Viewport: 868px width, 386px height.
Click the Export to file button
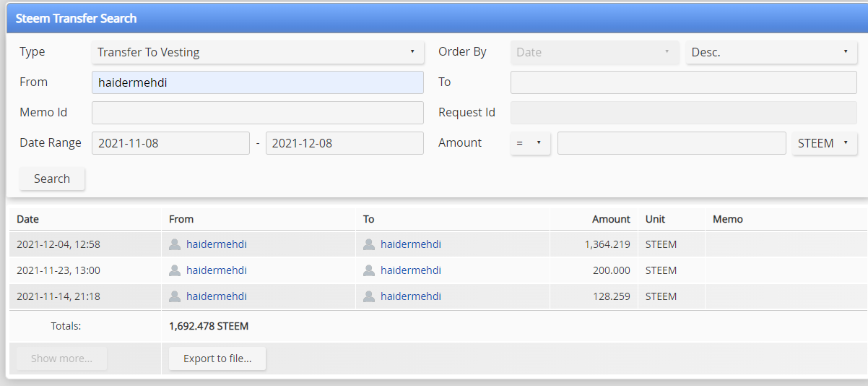click(x=217, y=359)
